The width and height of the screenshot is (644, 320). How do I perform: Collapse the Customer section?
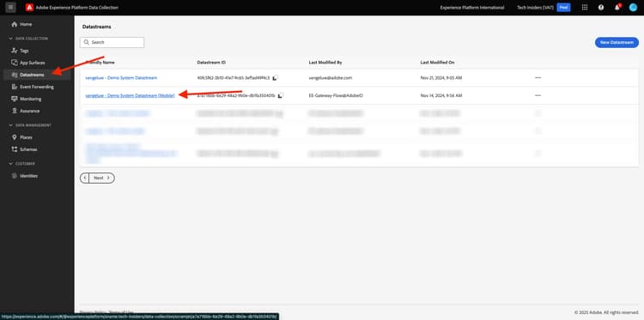pyautogui.click(x=11, y=164)
